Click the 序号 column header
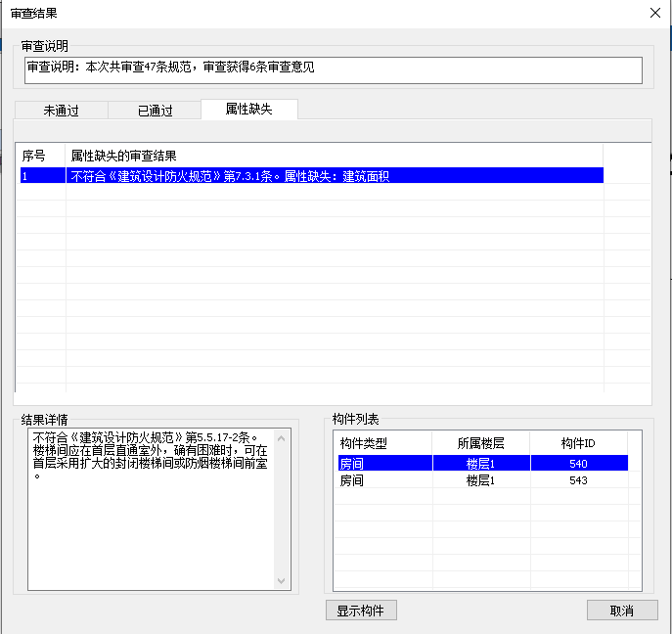672x634 pixels. click(41, 156)
